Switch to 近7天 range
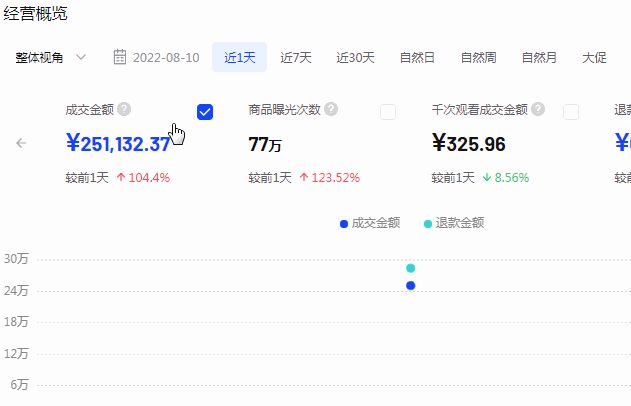This screenshot has height=406, width=631. pos(296,58)
